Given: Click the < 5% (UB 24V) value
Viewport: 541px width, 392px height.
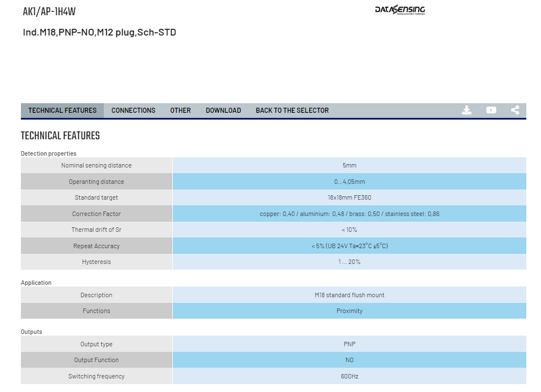Looking at the screenshot, I should click(x=350, y=246).
